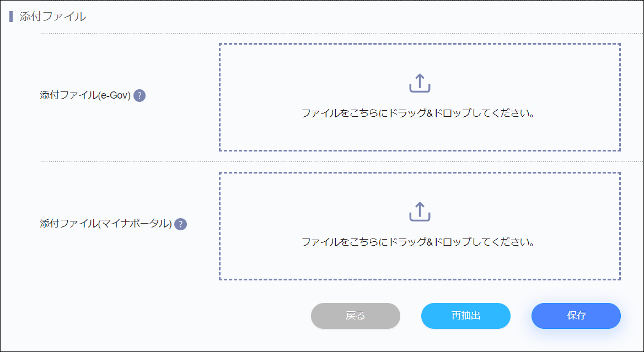Click the 再抽出 button to re-extract data
This screenshot has width=644, height=352.
[466, 316]
